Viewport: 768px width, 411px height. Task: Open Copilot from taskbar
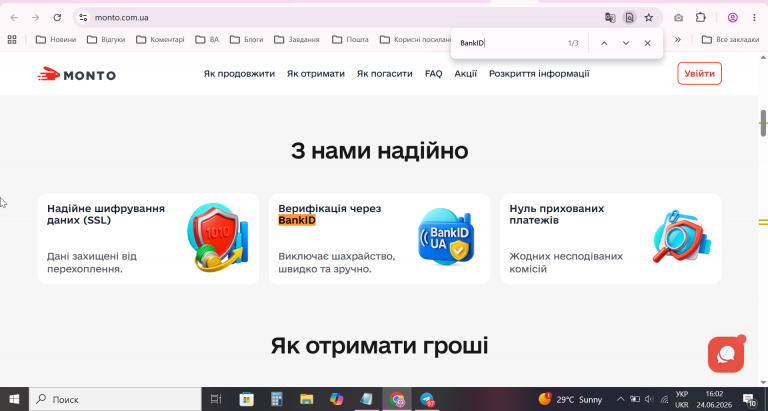point(336,399)
